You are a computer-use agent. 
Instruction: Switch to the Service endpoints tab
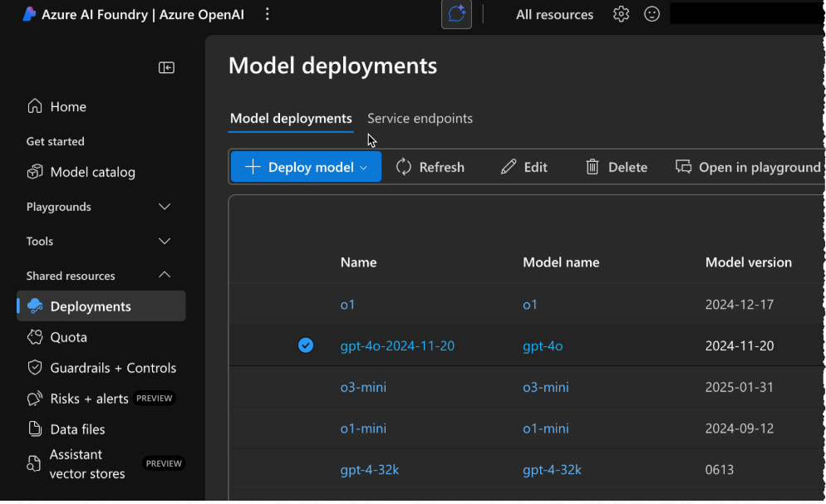(x=420, y=119)
